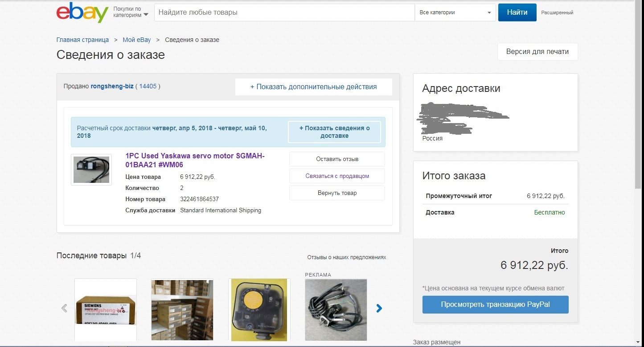Go to 'Главная страница' breadcrumb
Screen dimensions: 644x347
tap(82, 40)
